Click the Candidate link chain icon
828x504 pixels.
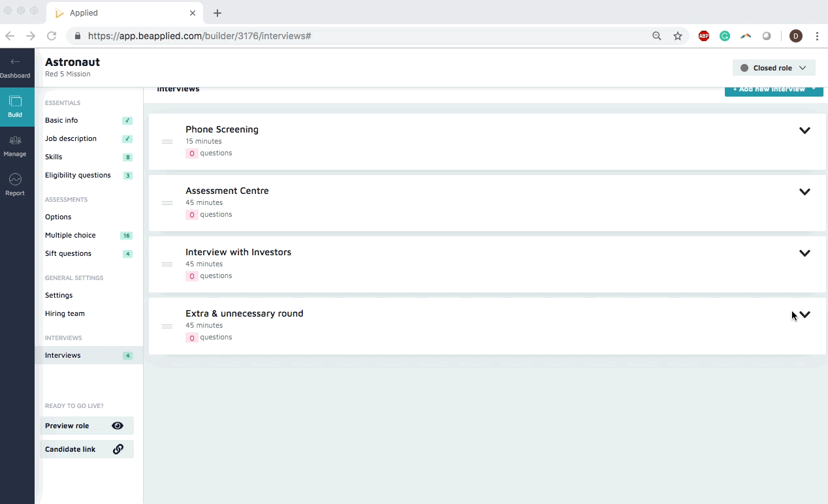pos(118,449)
